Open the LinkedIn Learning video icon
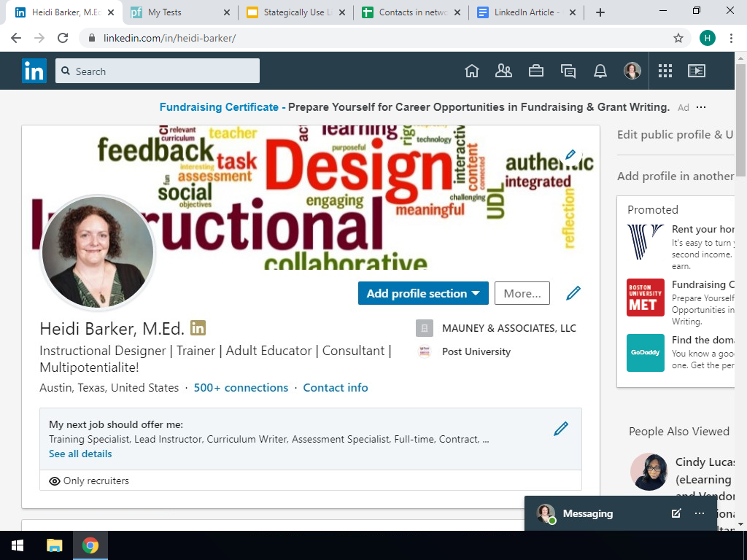The width and height of the screenshot is (747, 560). 697,71
